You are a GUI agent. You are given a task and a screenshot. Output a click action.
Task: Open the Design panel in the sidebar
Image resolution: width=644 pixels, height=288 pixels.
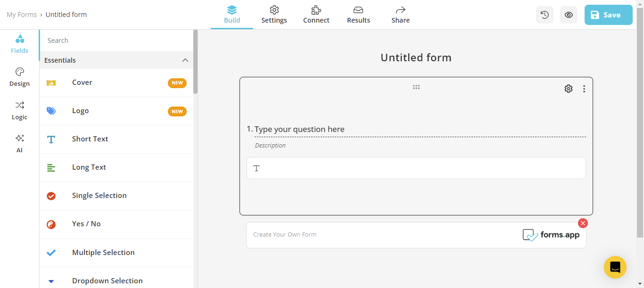click(19, 76)
